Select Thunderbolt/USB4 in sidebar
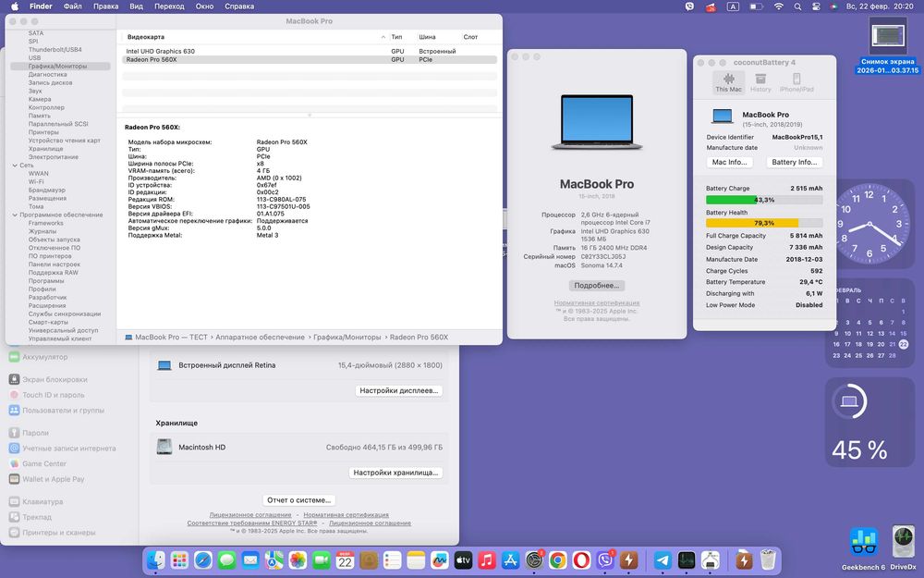The image size is (924, 578). coord(55,50)
